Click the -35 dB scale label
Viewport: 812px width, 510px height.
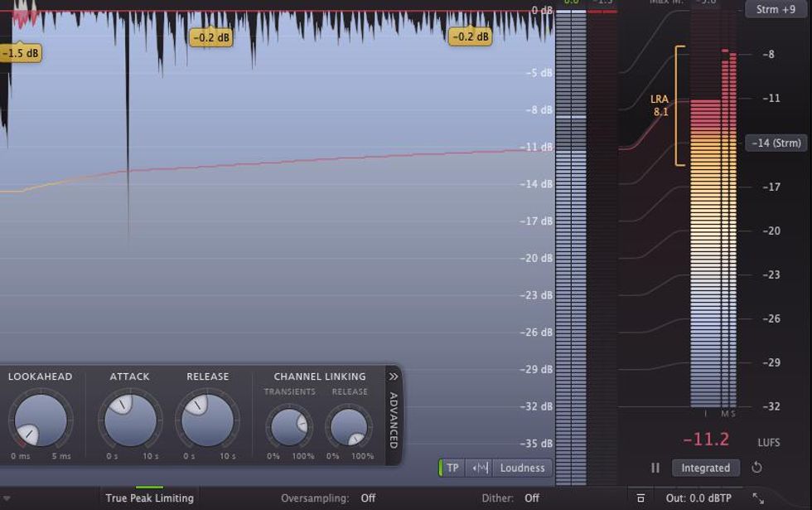tap(536, 444)
